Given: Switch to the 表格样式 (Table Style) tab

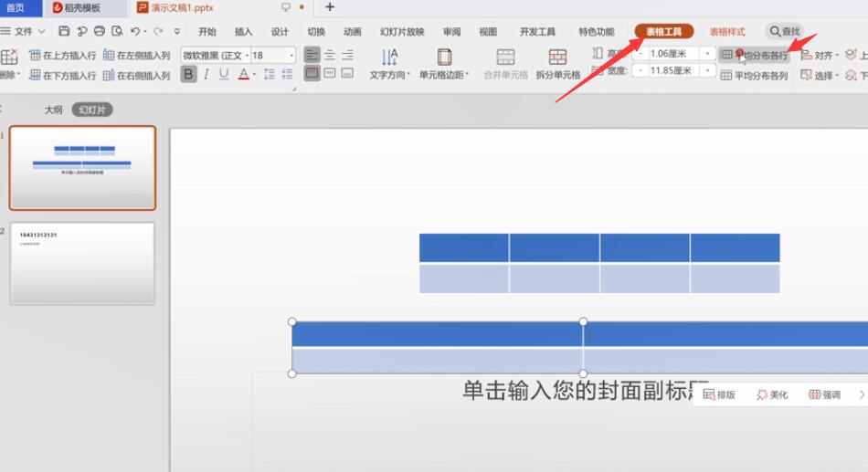Looking at the screenshot, I should coord(727,32).
